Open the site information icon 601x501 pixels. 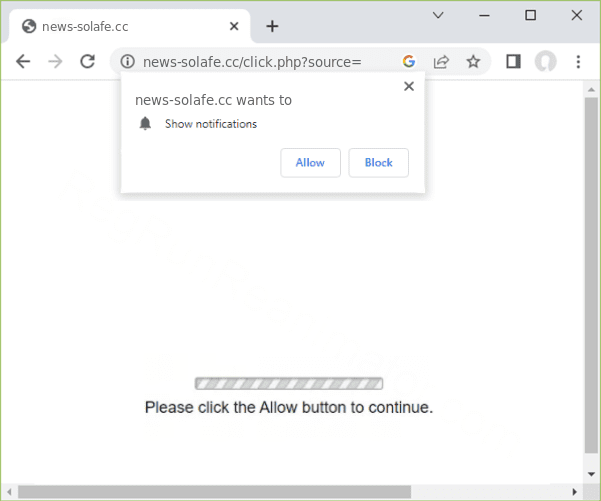[127, 62]
